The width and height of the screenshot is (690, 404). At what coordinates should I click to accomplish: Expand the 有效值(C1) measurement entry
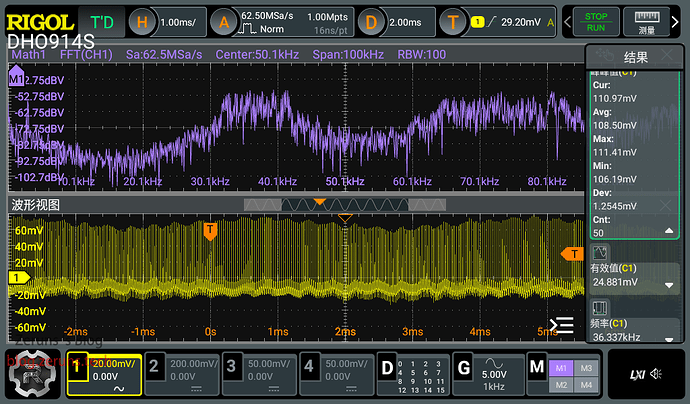point(670,285)
